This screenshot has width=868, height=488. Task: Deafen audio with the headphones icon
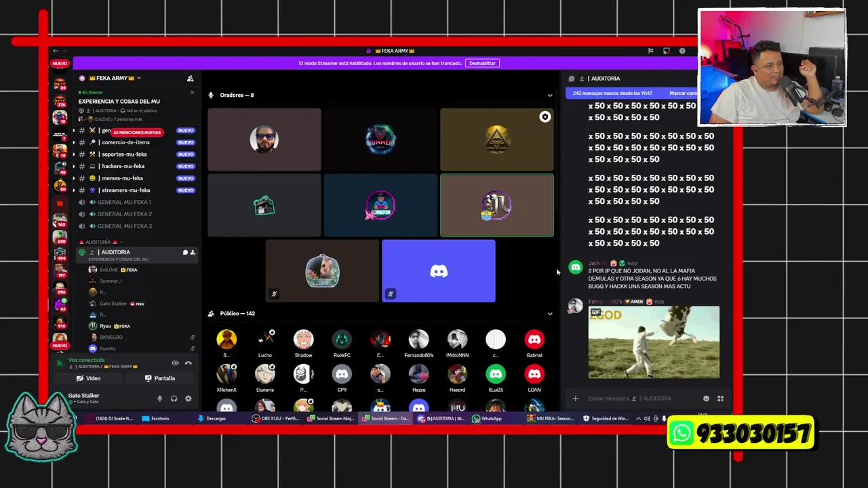(174, 399)
